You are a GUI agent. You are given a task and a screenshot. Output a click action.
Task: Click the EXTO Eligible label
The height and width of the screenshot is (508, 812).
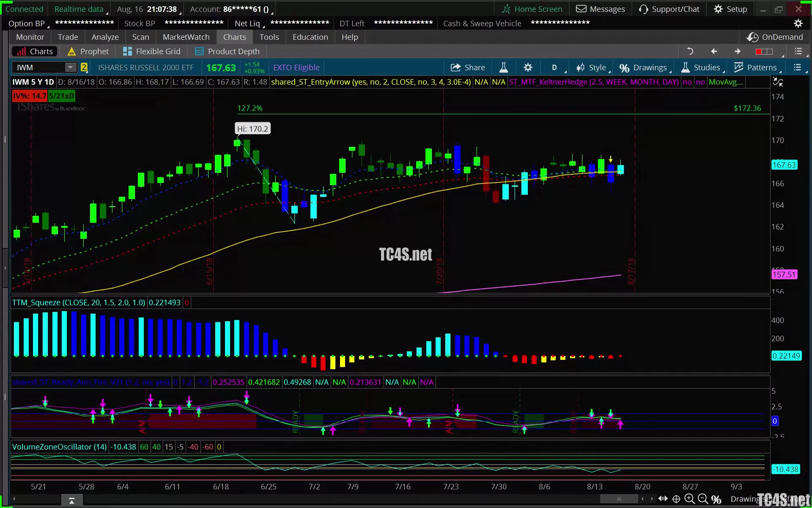pyautogui.click(x=296, y=67)
